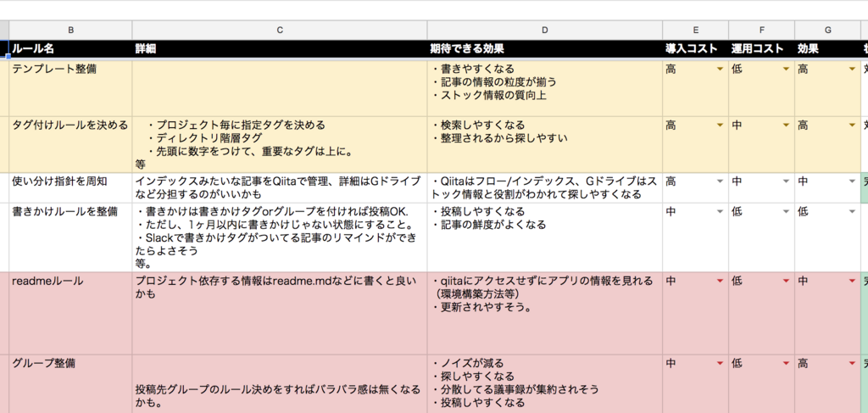Click effect cell starting 書きやすくなる
The image size is (868, 413).
[545, 88]
